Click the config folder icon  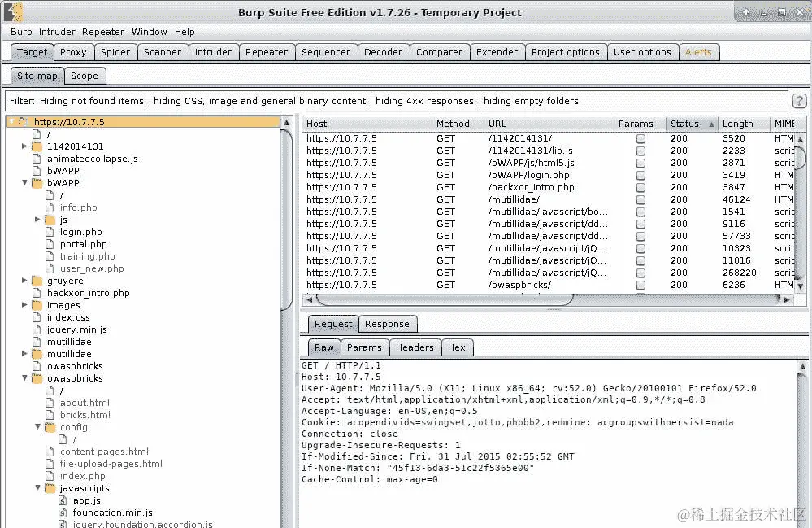[x=50, y=427]
